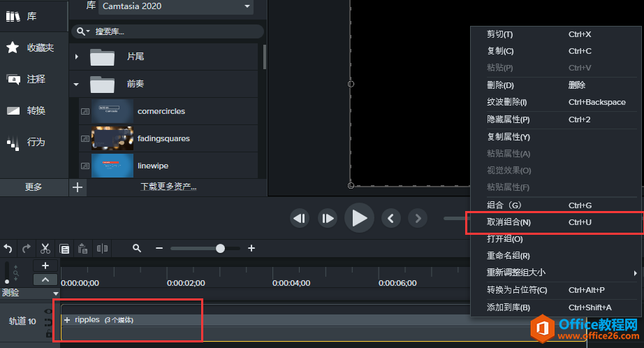Screen dimensions: 644x348
Task: Open the Behaviors (行为) panel
Action: (x=27, y=142)
